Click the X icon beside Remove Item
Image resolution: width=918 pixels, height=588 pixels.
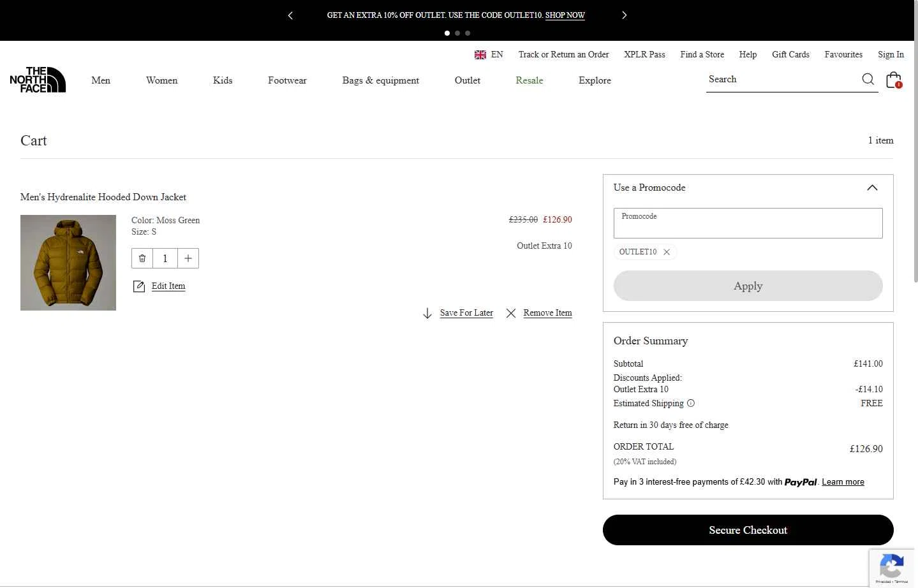[x=511, y=313]
